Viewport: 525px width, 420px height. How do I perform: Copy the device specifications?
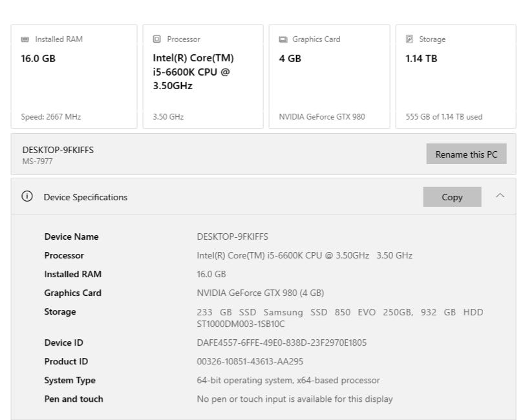(452, 197)
